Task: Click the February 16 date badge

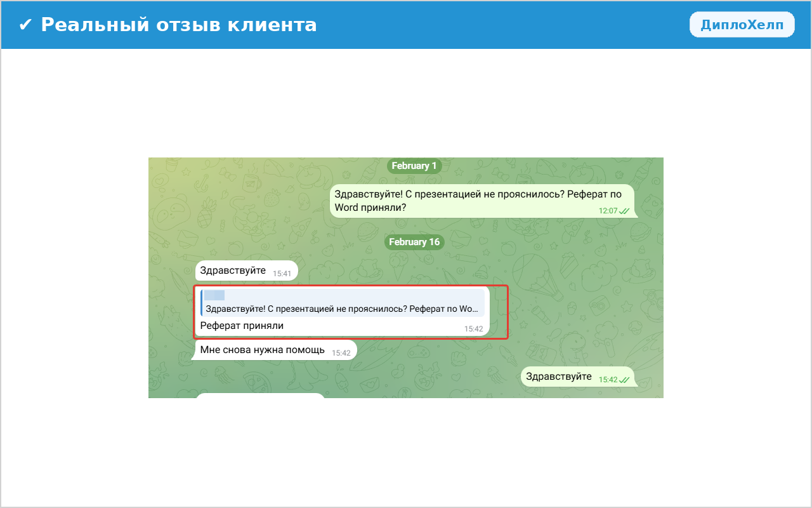Action: pos(414,242)
